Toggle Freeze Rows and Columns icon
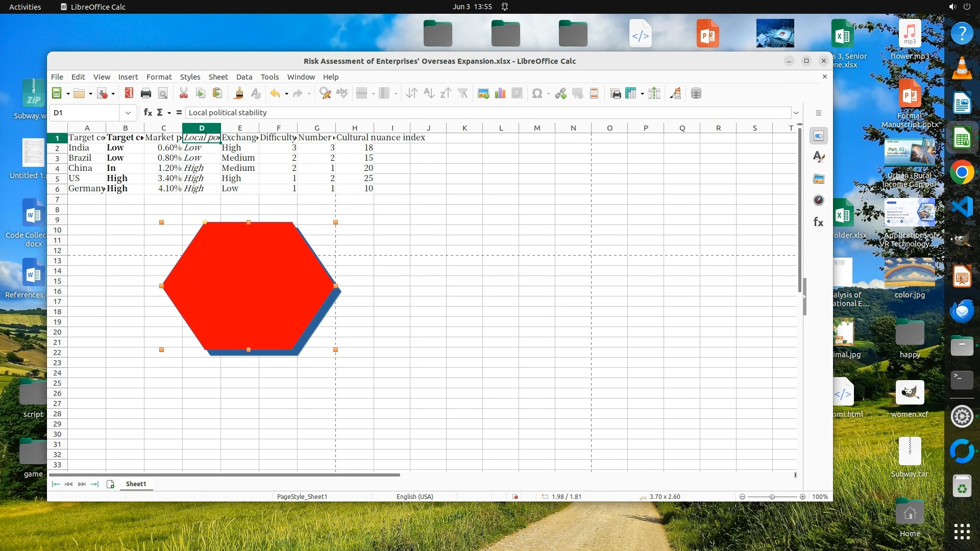This screenshot has width=980, height=551. [x=631, y=93]
